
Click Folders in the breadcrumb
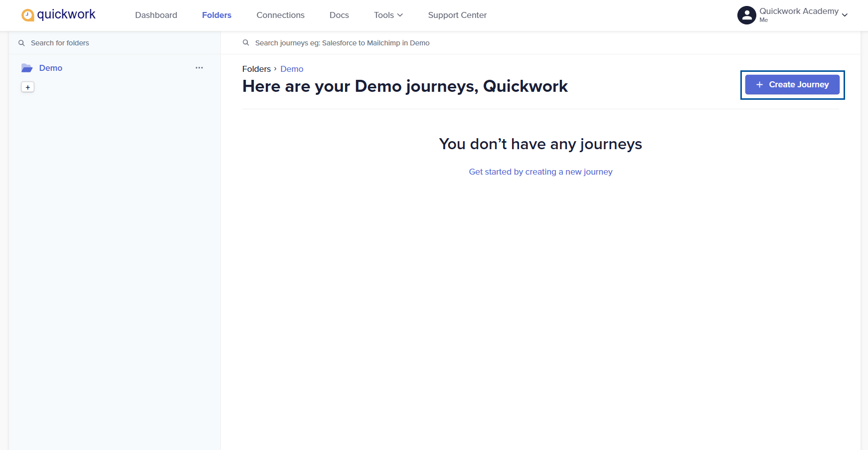(x=256, y=69)
